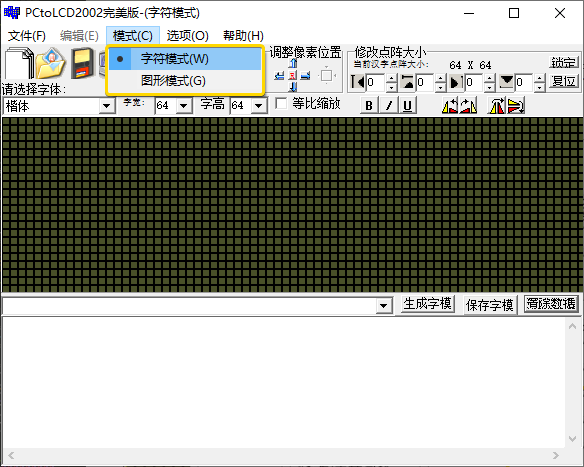Click the 保存字模 button
584x467 pixels.
point(489,305)
